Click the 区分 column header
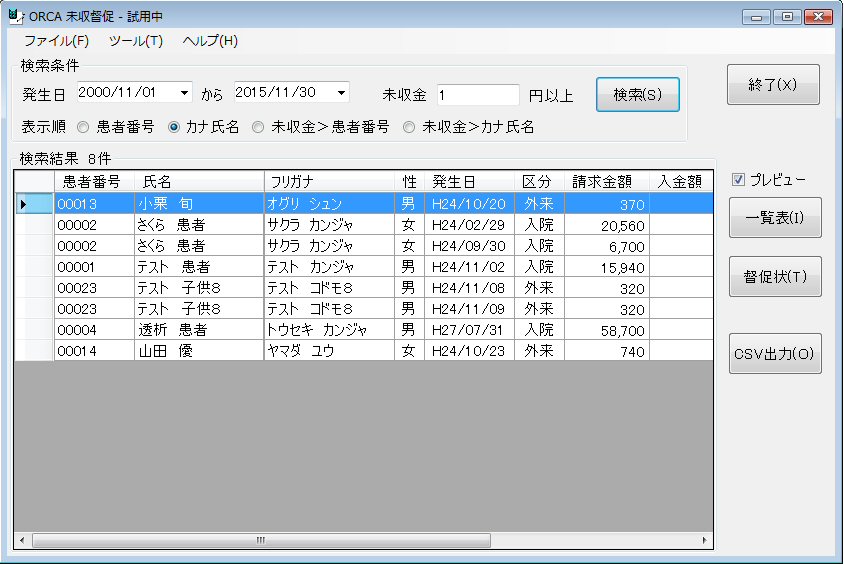 click(x=539, y=181)
